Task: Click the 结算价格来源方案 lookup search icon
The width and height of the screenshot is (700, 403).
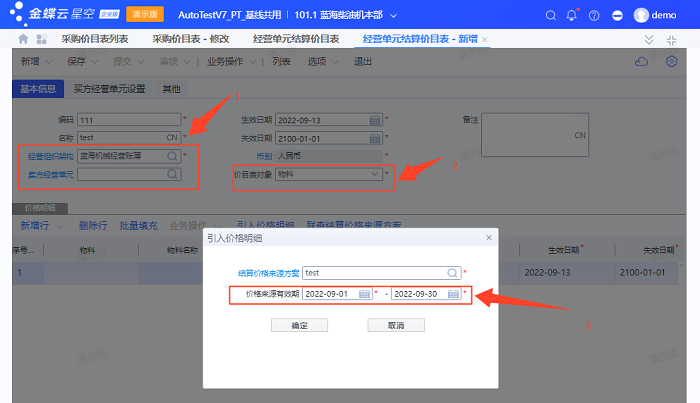Action: tap(452, 273)
